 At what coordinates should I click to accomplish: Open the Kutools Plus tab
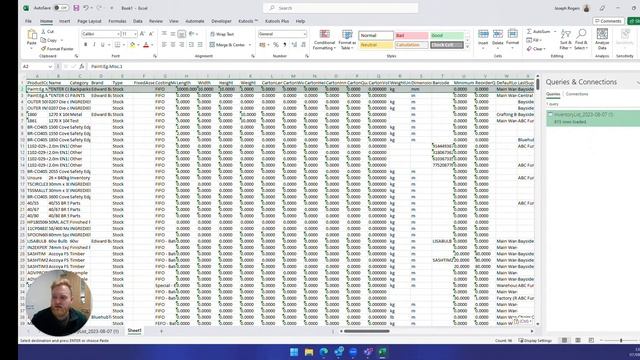(277, 21)
